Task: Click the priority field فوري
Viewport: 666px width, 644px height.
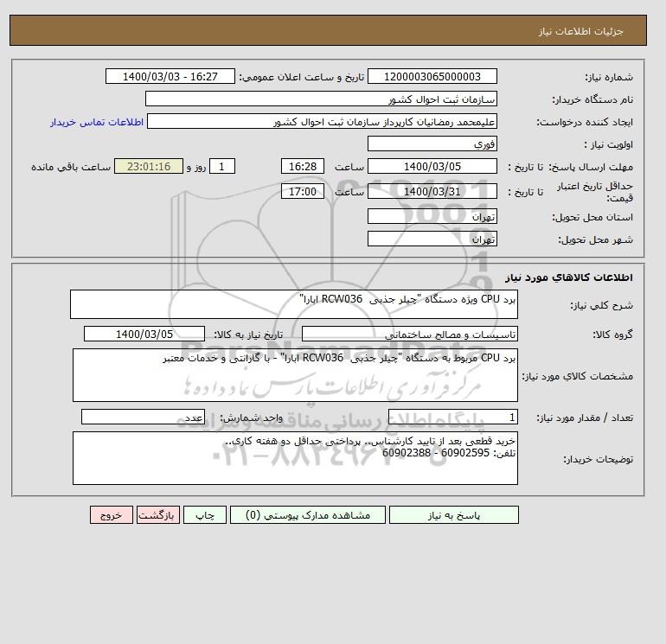Action: (x=432, y=143)
